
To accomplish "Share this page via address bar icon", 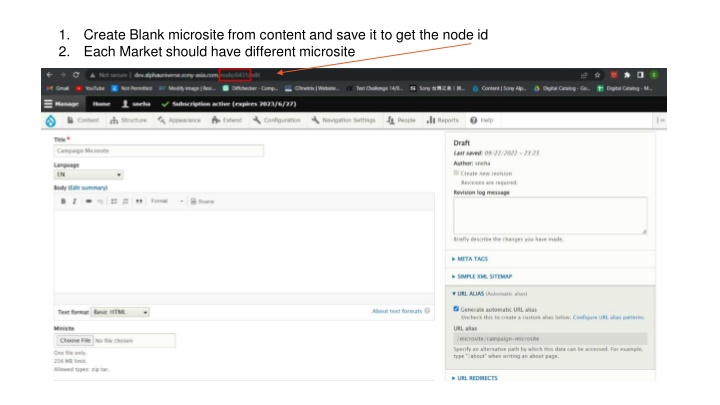I will pos(584,75).
